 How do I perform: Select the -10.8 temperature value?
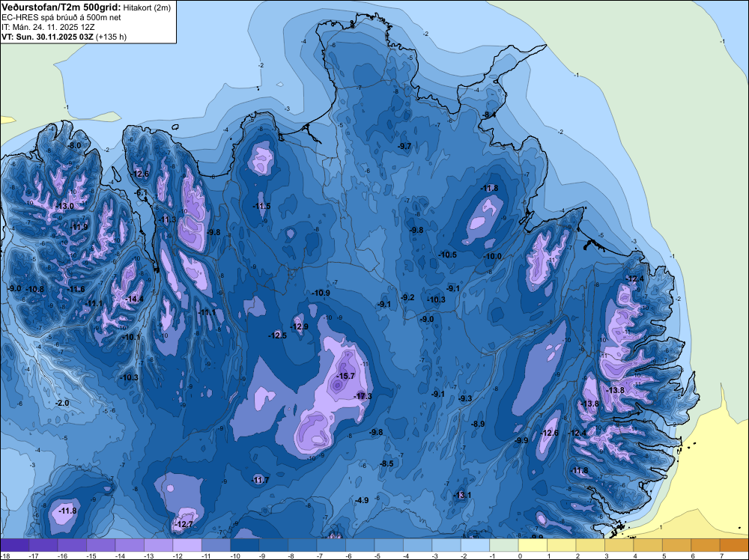pyautogui.click(x=35, y=289)
